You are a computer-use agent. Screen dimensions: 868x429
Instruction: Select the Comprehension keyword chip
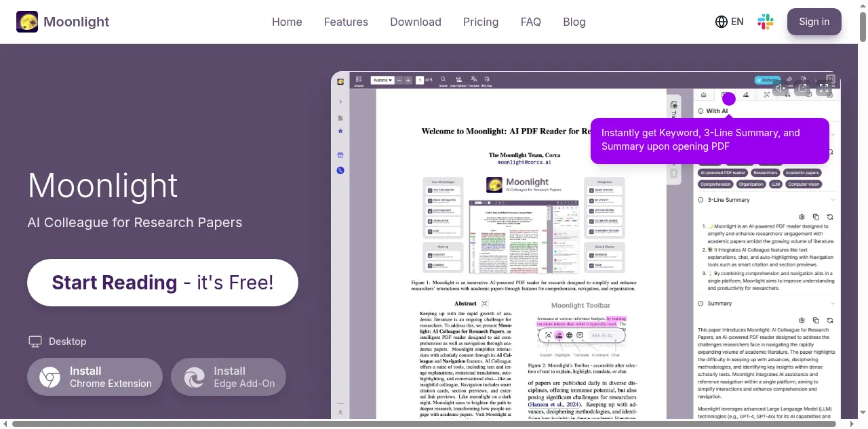click(716, 184)
